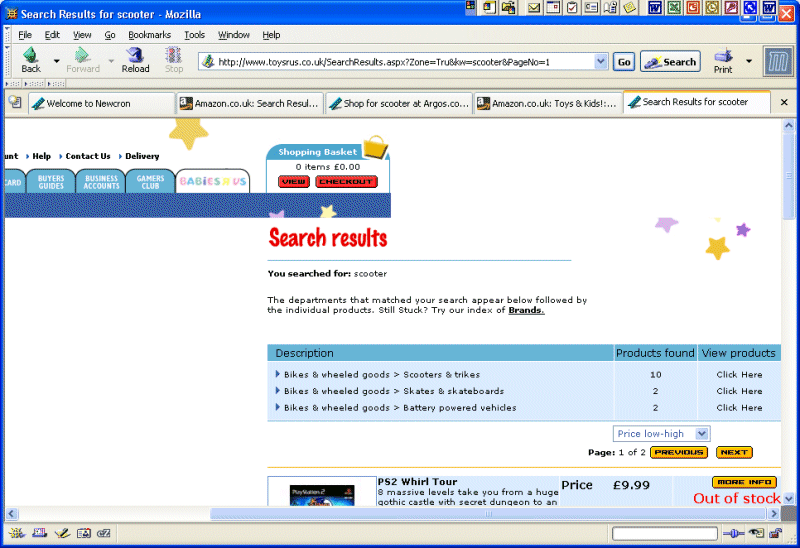The image size is (800, 548).
Task: Click the red CHECKOUT button
Action: tap(346, 182)
